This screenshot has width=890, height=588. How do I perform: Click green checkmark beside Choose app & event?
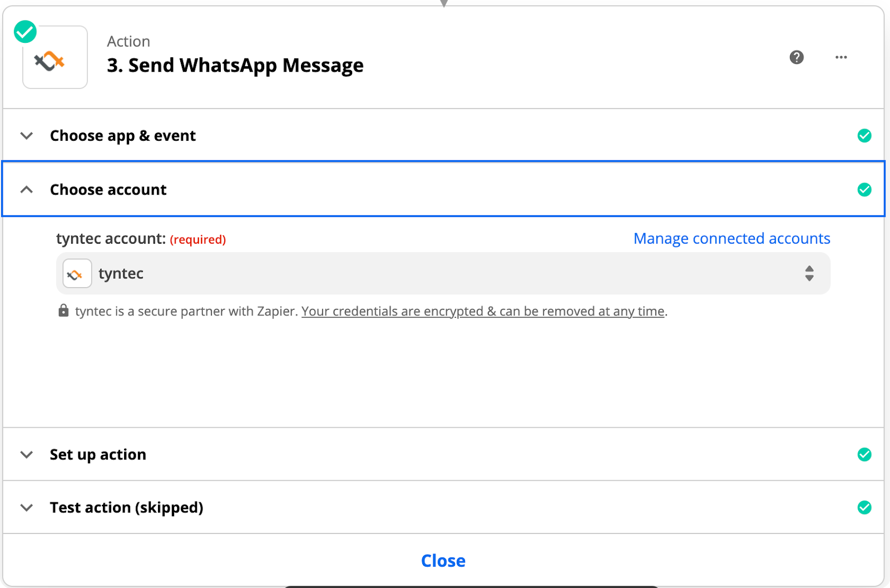[864, 136]
